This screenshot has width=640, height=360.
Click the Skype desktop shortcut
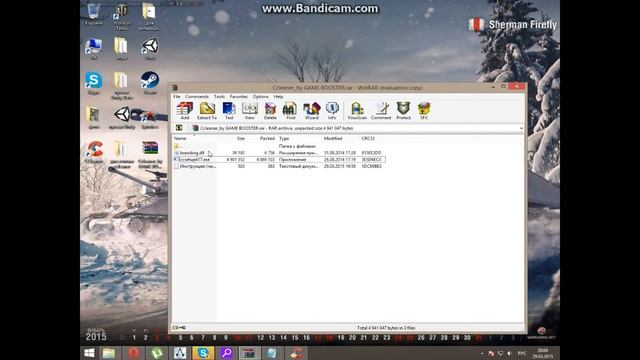point(93,84)
